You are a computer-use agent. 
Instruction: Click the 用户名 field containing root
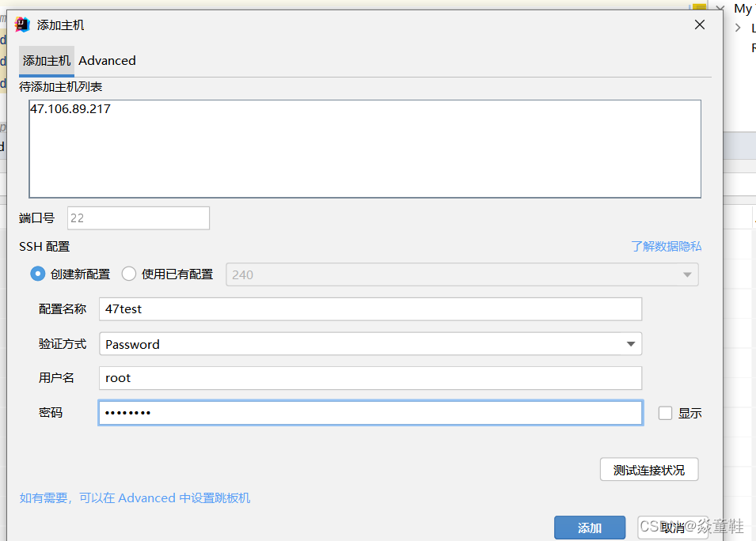370,377
